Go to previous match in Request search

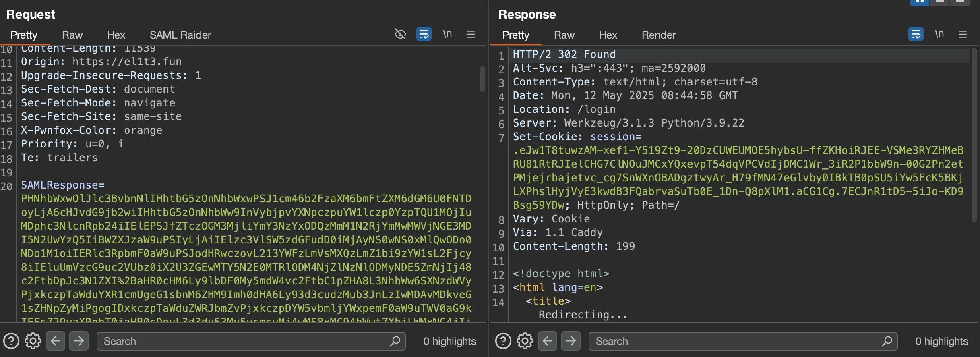56,341
